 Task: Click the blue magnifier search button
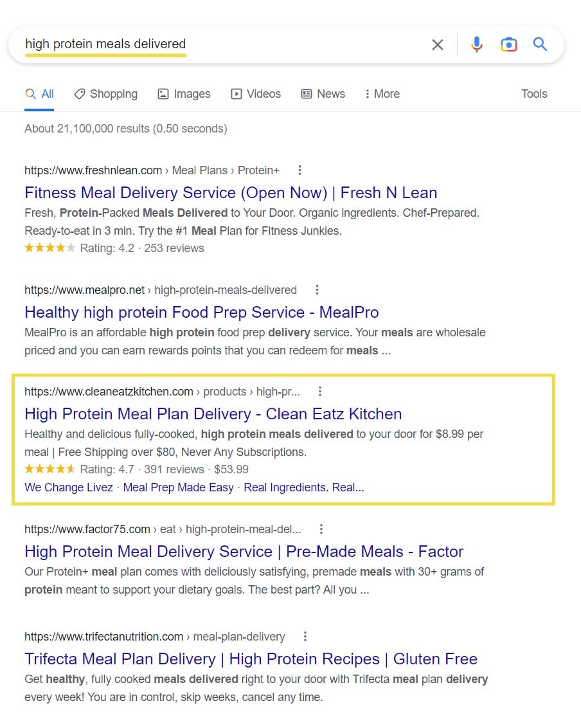540,44
